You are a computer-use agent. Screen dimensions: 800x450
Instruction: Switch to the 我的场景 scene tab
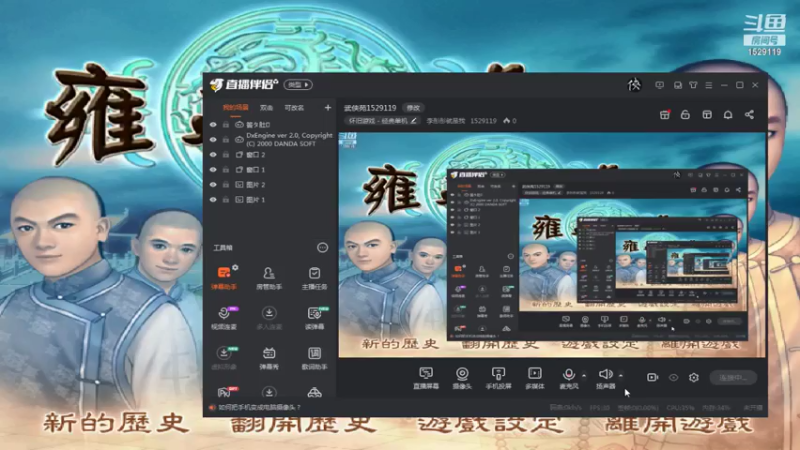235,108
